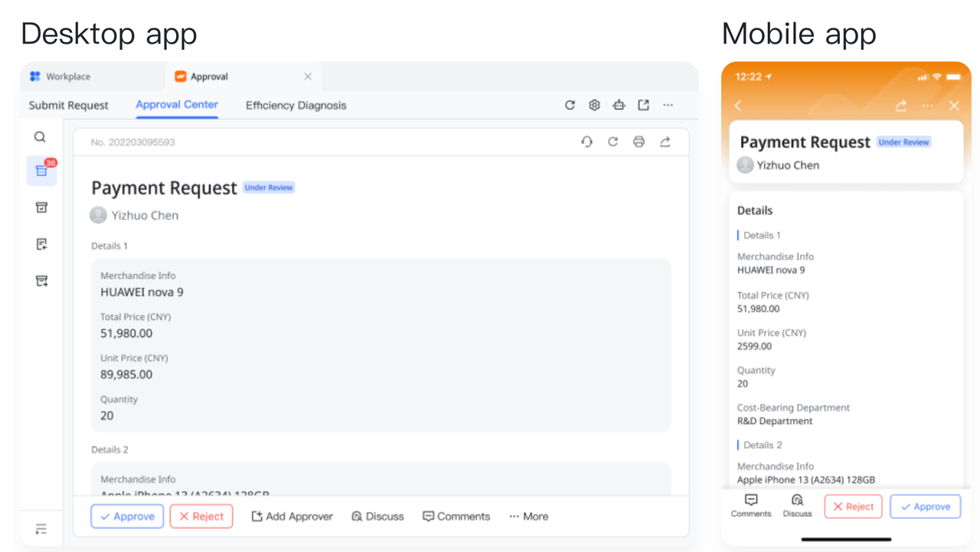
Task: Open settings gear in desktop toolbar
Action: (x=594, y=105)
